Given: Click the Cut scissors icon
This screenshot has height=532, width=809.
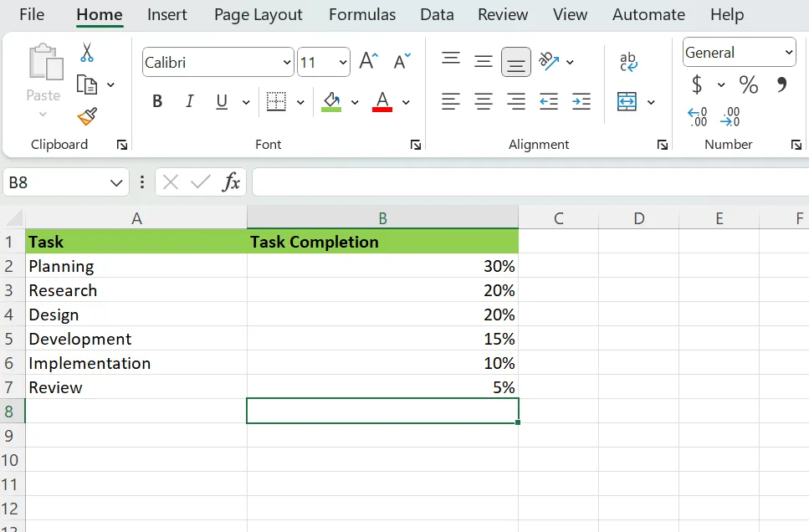Looking at the screenshot, I should click(x=87, y=53).
